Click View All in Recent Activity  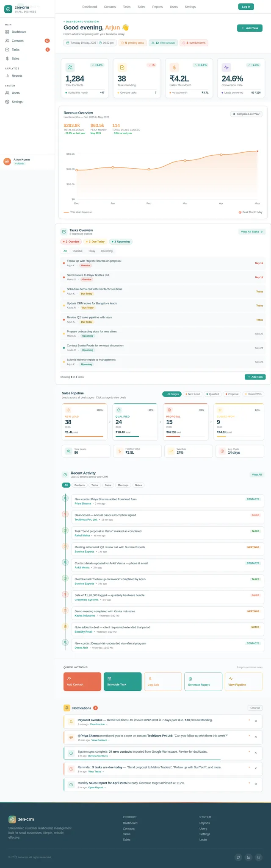tap(257, 475)
